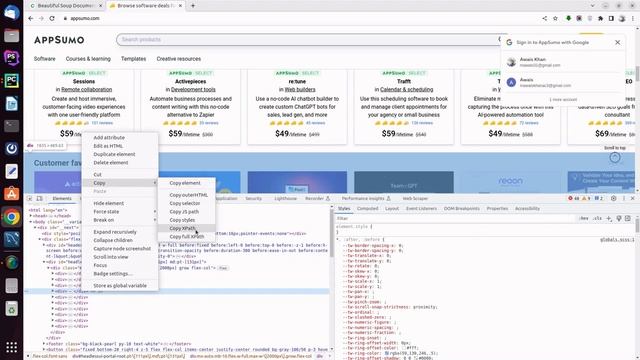Click the share page icon

(x=544, y=18)
